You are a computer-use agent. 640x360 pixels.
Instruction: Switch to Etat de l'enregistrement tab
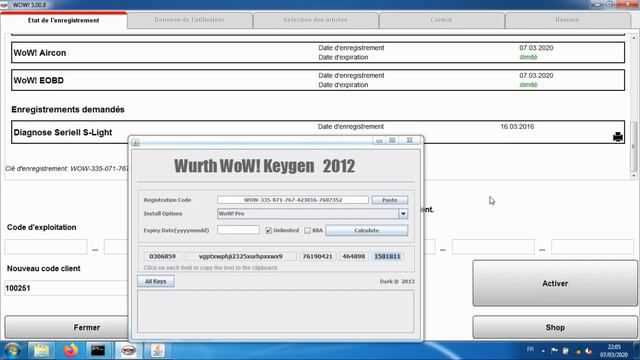click(64, 20)
